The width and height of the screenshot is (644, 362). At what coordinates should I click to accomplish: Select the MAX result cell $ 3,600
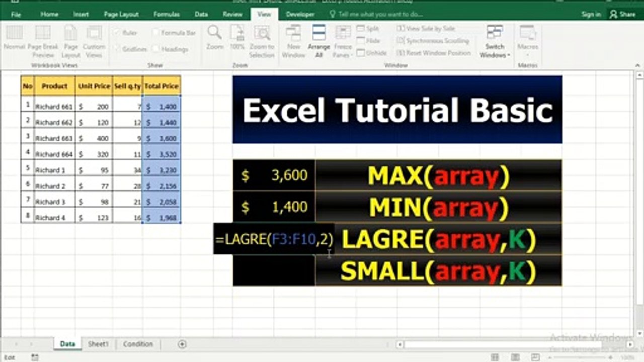tap(274, 175)
